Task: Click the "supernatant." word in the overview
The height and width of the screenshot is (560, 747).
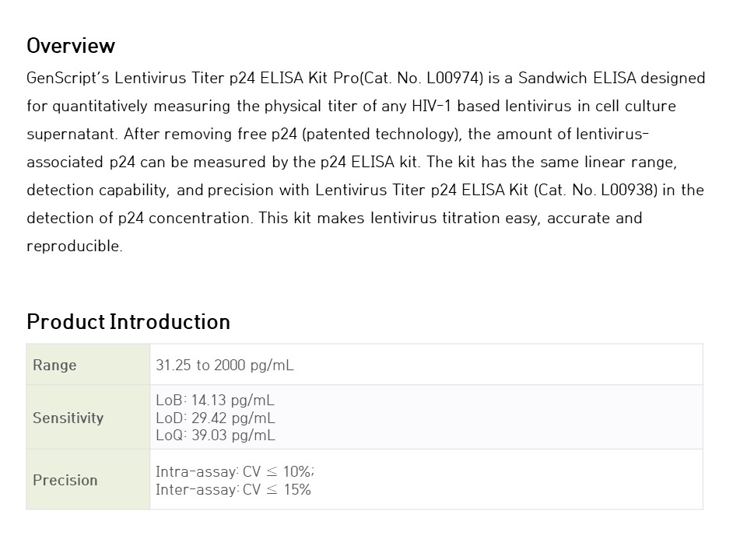Action: pyautogui.click(x=72, y=134)
